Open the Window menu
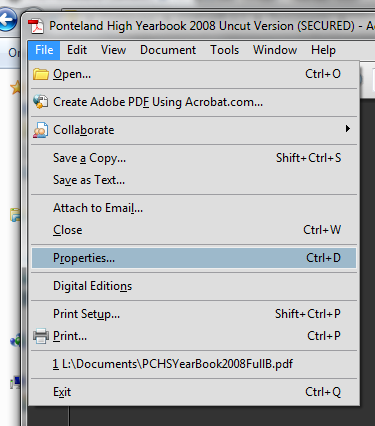Screen dimensions: 375x426 click(x=275, y=50)
